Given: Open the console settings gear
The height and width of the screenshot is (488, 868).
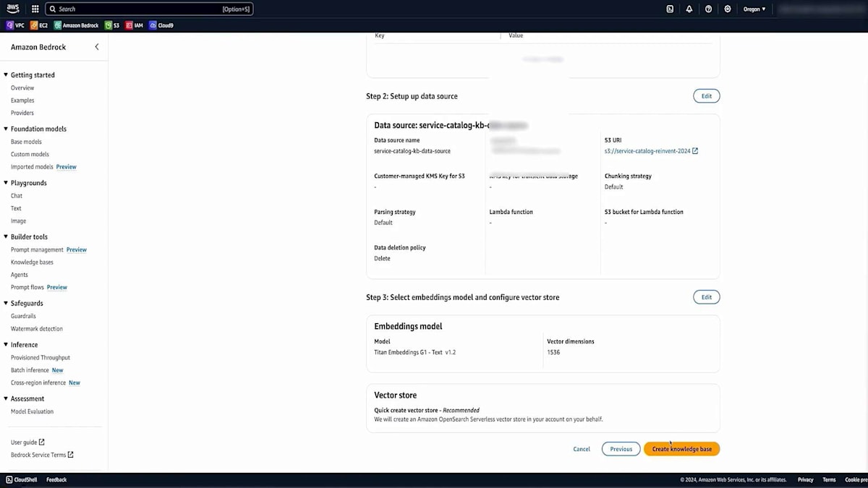Looking at the screenshot, I should (x=728, y=9).
